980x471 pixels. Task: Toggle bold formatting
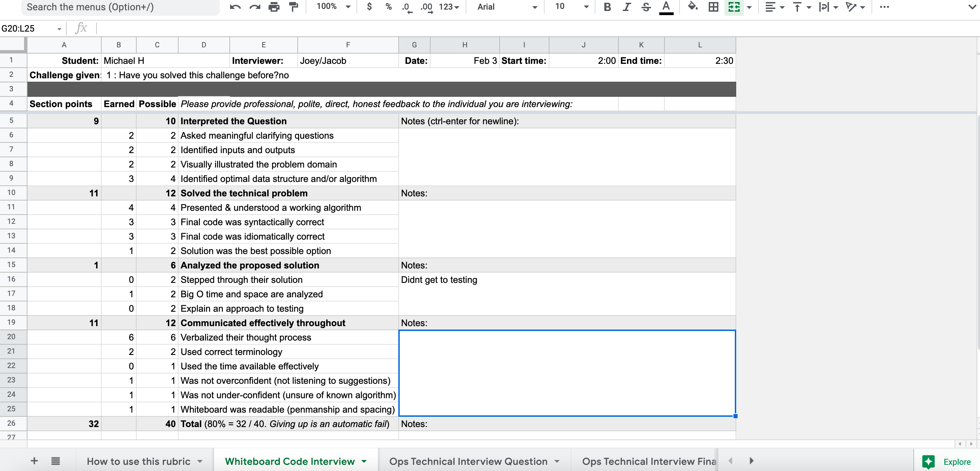coord(607,7)
